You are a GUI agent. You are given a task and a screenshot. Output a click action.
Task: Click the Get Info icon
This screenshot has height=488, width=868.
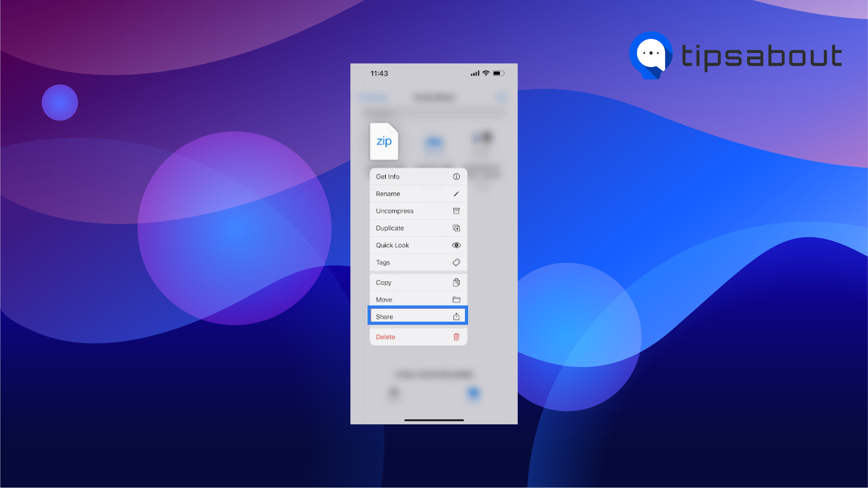coord(457,177)
